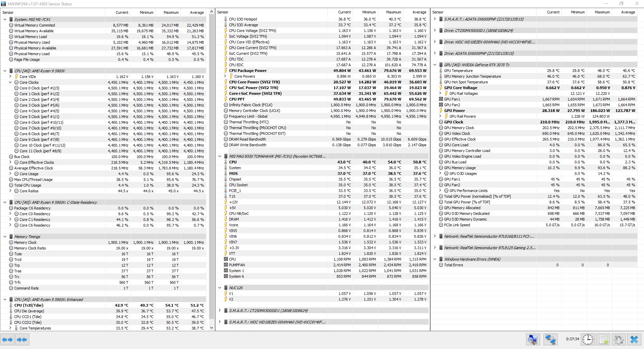Open sensor settings via the gear icon
Image resolution: width=644 pixels, height=349 pixels.
(619, 340)
